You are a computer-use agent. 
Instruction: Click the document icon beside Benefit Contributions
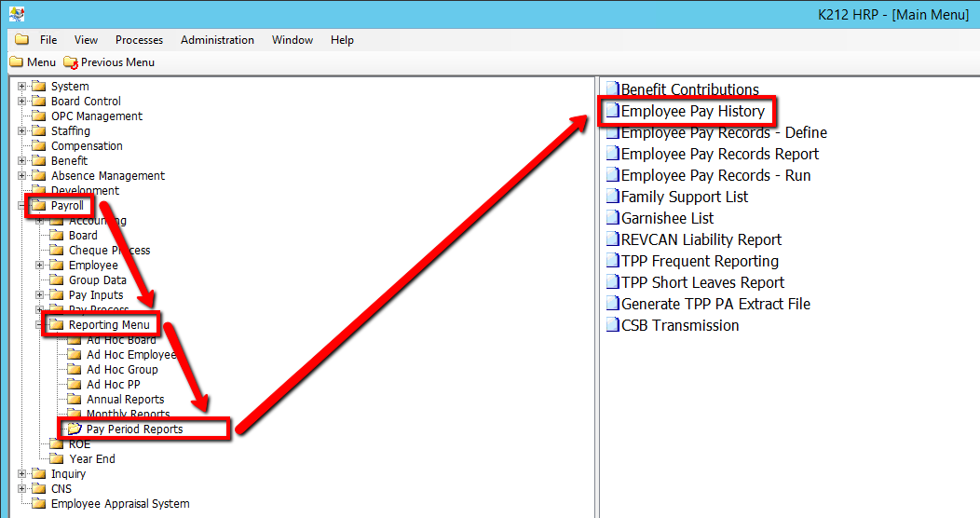click(612, 89)
